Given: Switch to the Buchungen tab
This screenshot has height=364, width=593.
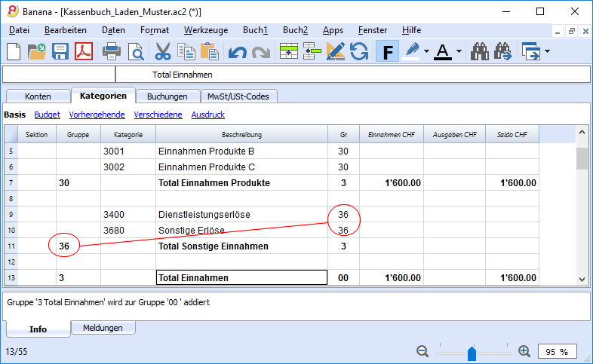Looking at the screenshot, I should [x=167, y=96].
